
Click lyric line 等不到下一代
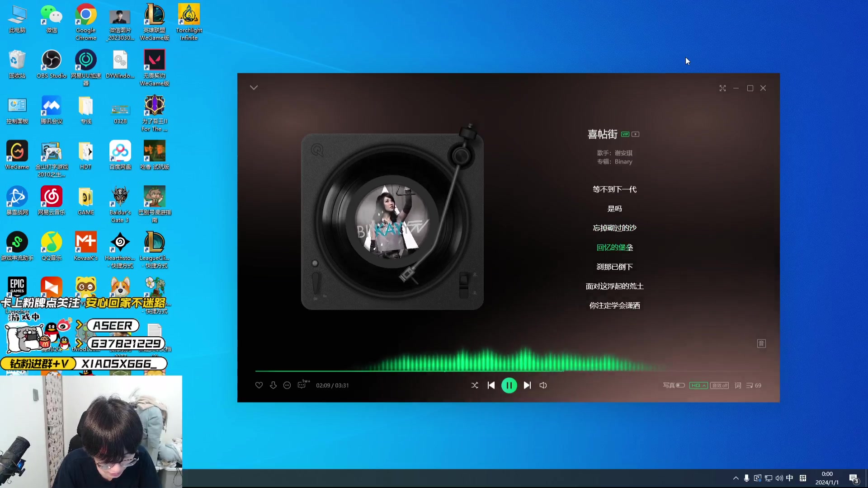(x=614, y=189)
